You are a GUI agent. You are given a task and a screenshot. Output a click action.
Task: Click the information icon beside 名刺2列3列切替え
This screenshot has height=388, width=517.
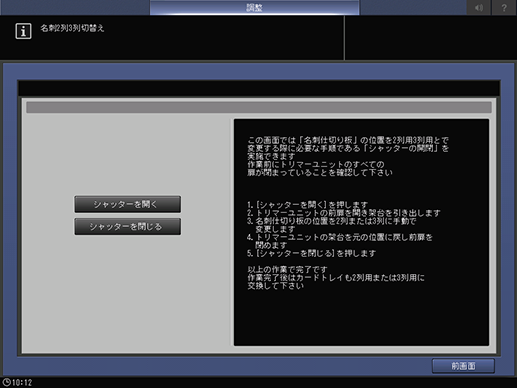(x=23, y=31)
